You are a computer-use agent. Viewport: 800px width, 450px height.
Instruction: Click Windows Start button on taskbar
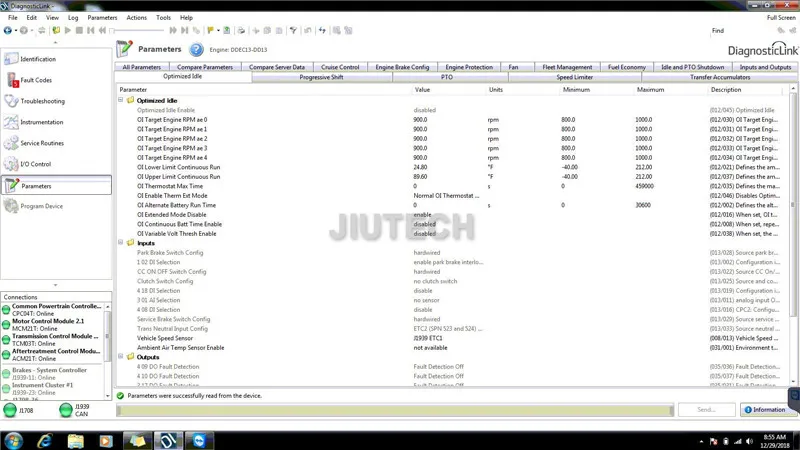13,440
